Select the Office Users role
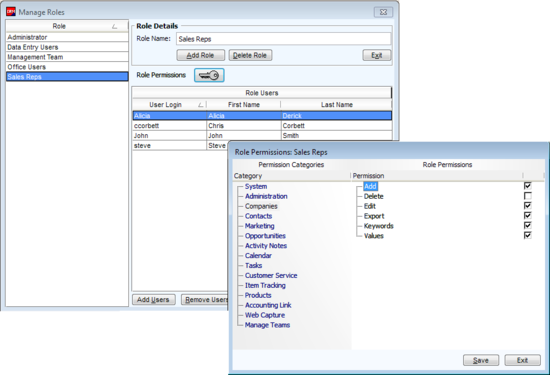550x375 pixels. click(x=67, y=67)
